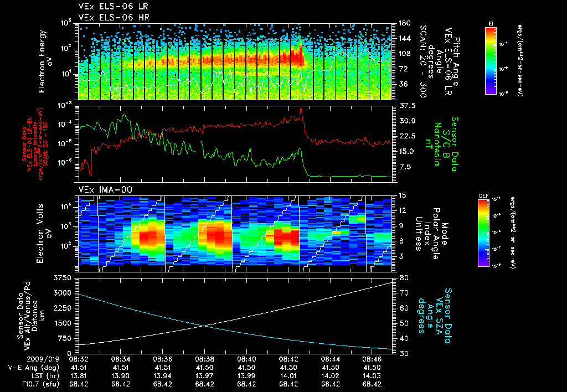
Task: Click the 'V-E Ang (deg)' row label
Action: (33, 368)
